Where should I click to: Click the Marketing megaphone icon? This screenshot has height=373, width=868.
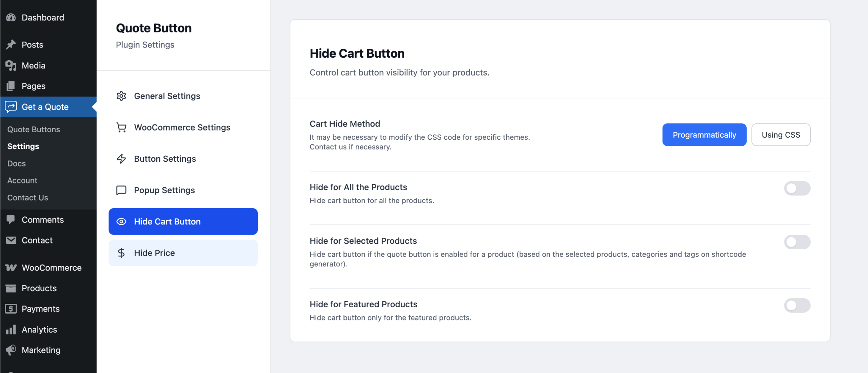tap(11, 350)
